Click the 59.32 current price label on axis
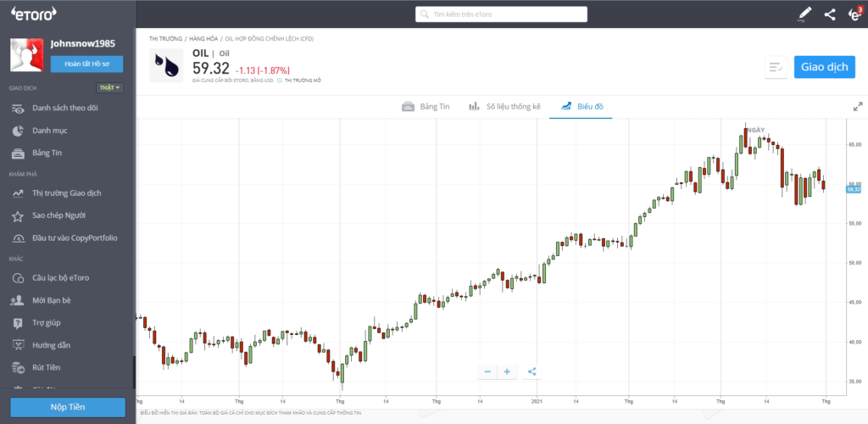868x424 pixels. click(x=854, y=189)
